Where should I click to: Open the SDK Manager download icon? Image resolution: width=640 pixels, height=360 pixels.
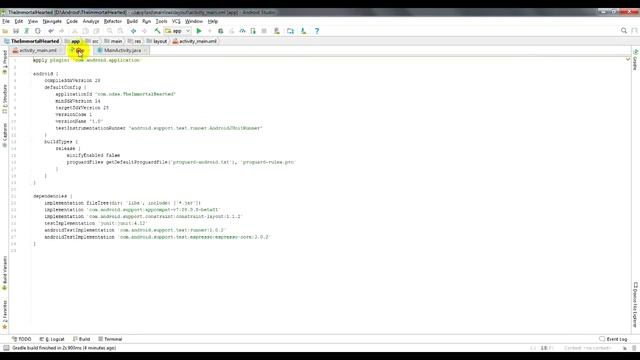[x=303, y=31]
